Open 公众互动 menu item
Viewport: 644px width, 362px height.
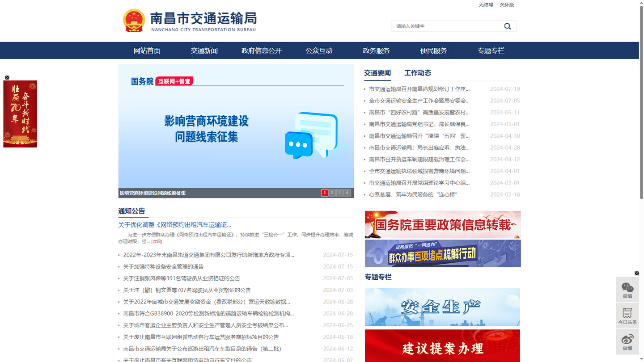[319, 51]
